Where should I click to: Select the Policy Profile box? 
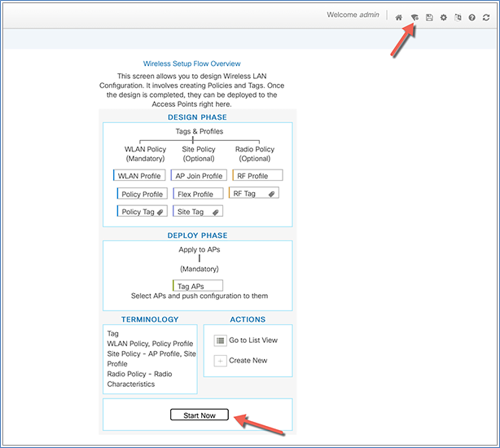pos(142,194)
